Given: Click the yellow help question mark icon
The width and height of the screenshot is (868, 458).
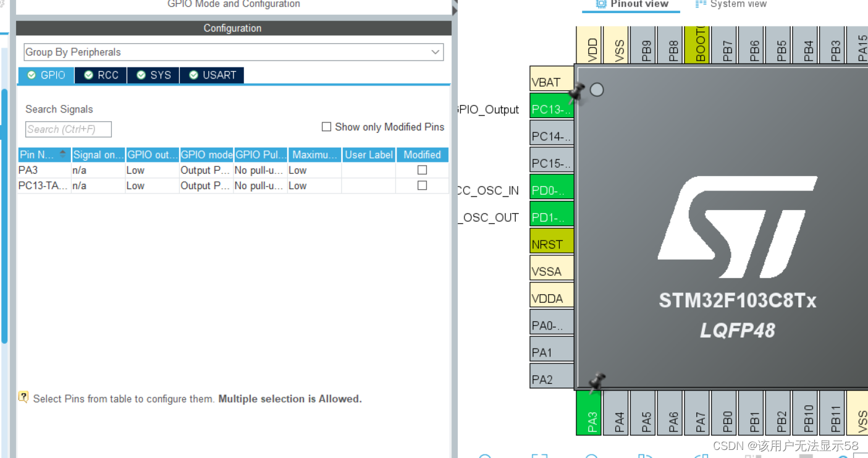Looking at the screenshot, I should tap(23, 396).
